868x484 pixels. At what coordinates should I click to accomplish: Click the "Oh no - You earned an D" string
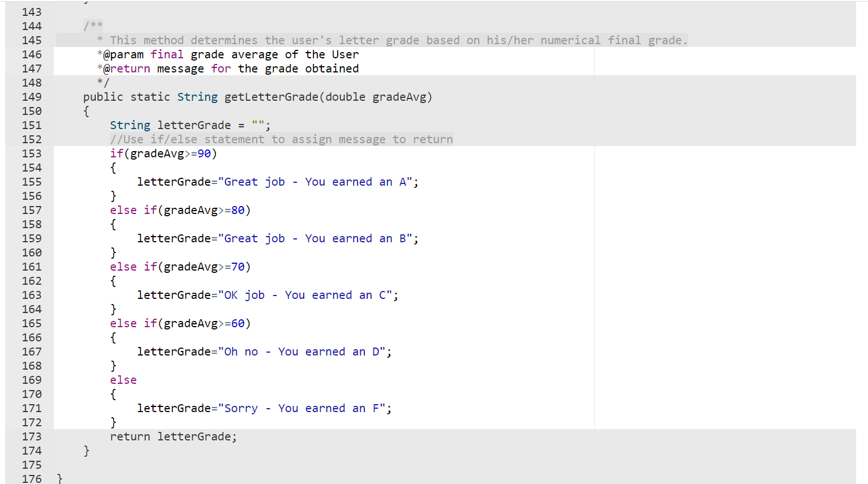coord(301,352)
